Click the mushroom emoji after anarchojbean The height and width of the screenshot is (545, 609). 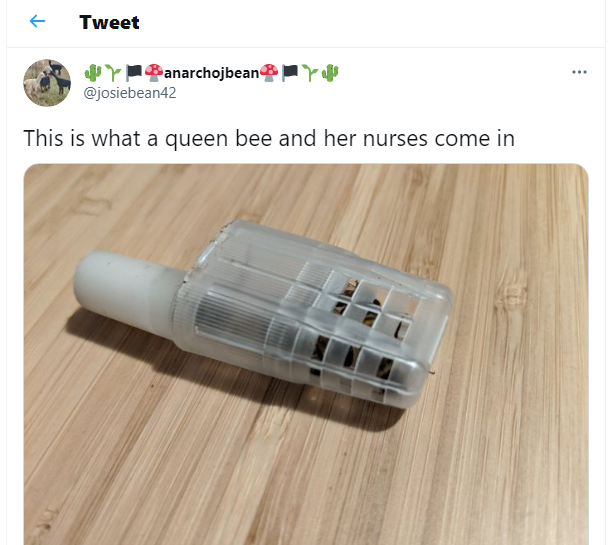[269, 73]
